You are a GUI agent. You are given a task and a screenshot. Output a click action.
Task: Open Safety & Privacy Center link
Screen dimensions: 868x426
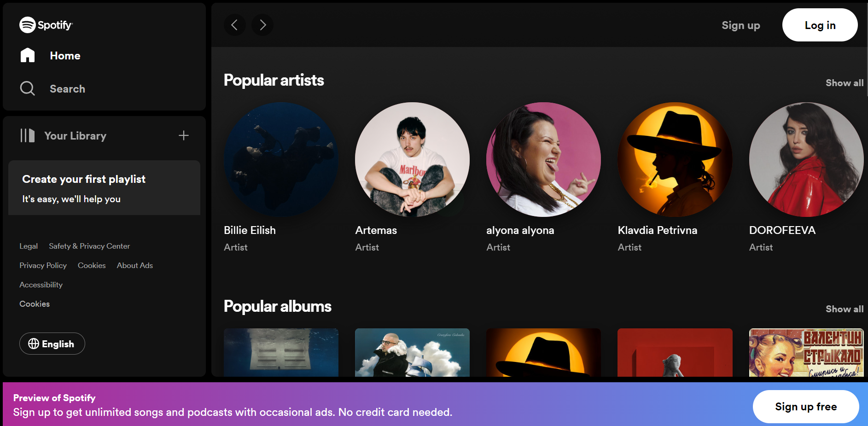89,246
